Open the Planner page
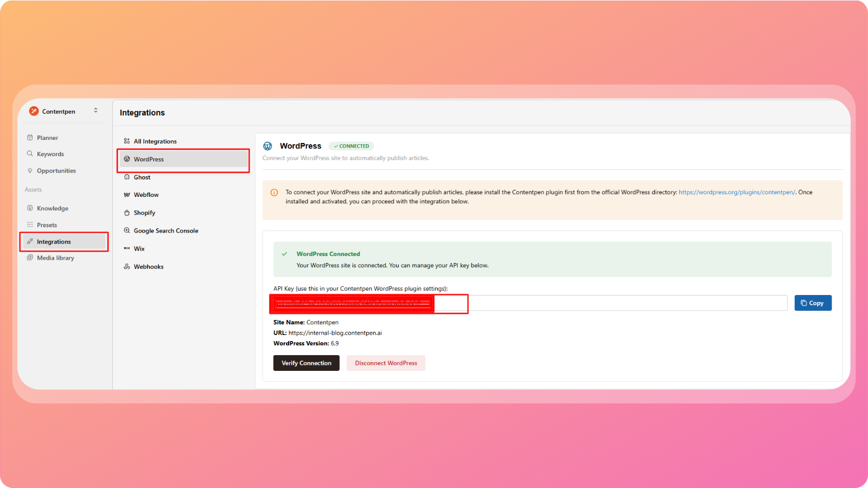 (47, 138)
